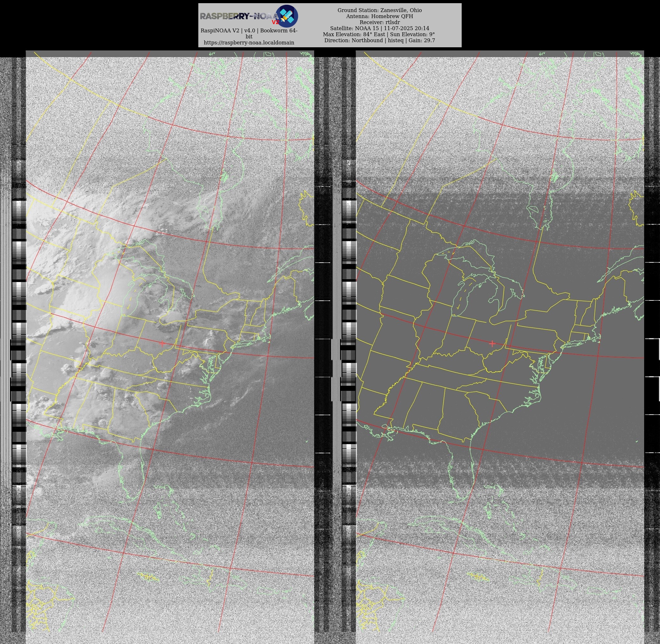Click the red ground station cross on right map
This screenshot has height=644, width=660.
pos(492,344)
